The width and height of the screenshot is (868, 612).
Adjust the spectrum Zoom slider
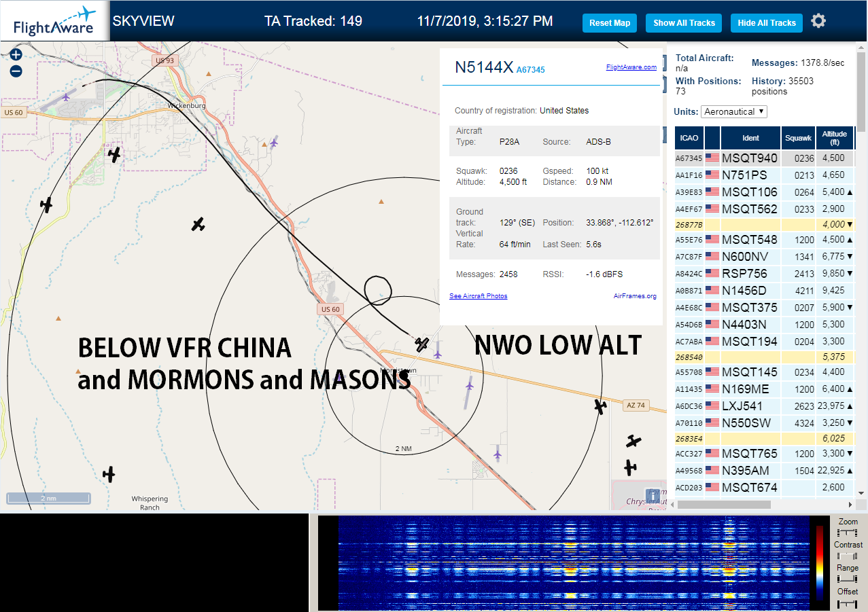[x=848, y=533]
